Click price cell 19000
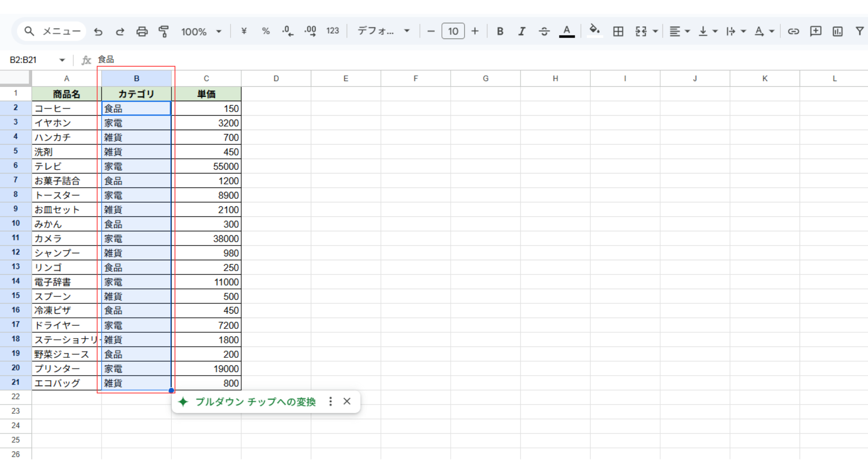The height and width of the screenshot is (473, 868). pos(206,368)
